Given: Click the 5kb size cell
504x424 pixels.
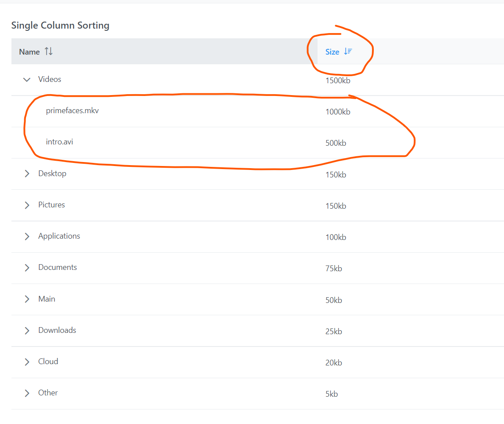Looking at the screenshot, I should tap(332, 394).
